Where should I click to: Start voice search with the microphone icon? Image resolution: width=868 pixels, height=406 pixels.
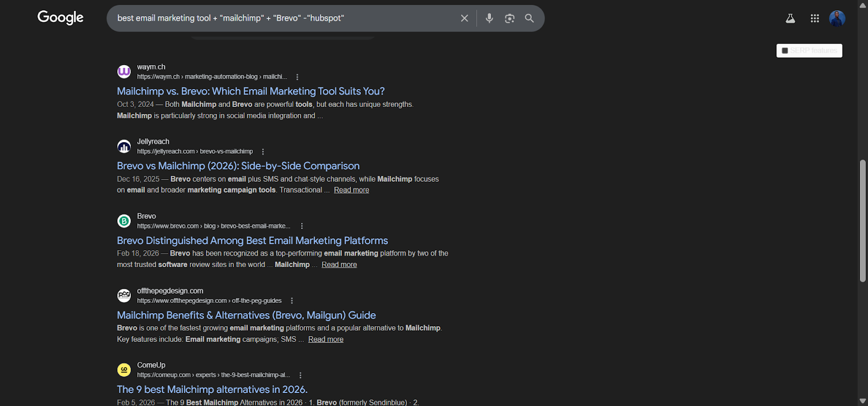click(489, 18)
